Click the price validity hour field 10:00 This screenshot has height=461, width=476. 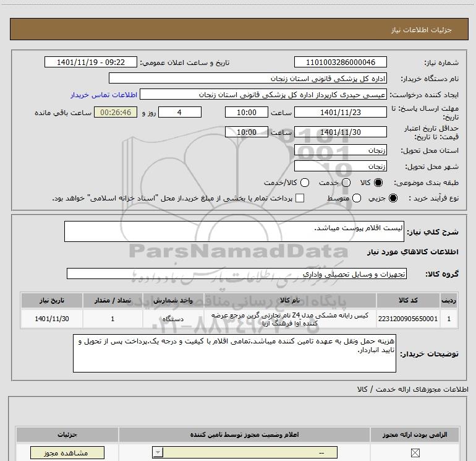click(247, 132)
